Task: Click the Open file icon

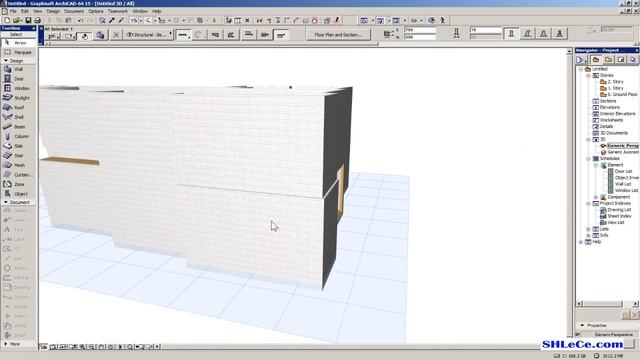Action: 17,20
